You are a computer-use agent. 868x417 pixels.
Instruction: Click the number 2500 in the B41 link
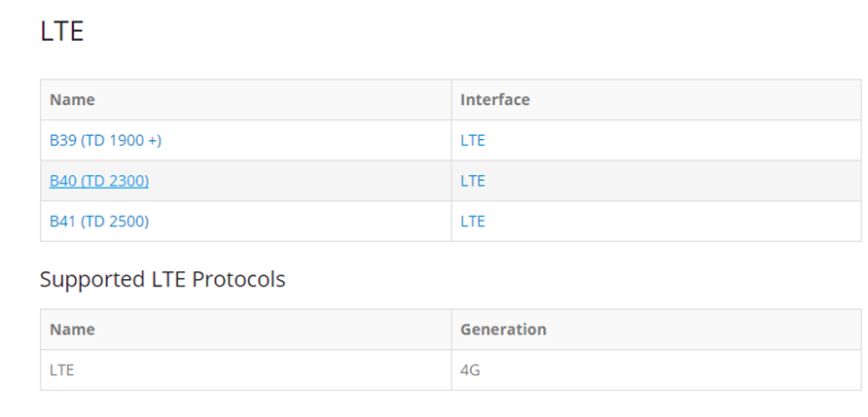point(128,222)
